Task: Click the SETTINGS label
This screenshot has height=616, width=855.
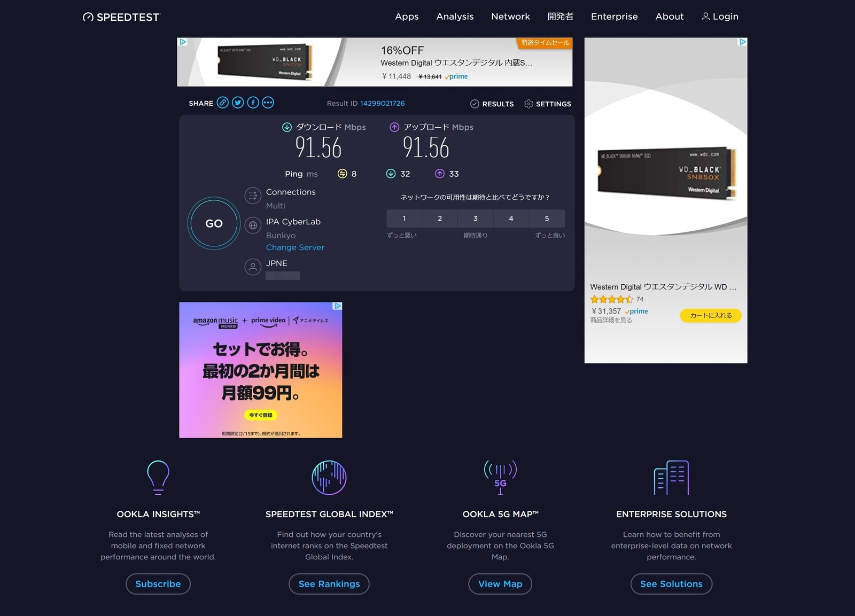Action: click(x=554, y=104)
